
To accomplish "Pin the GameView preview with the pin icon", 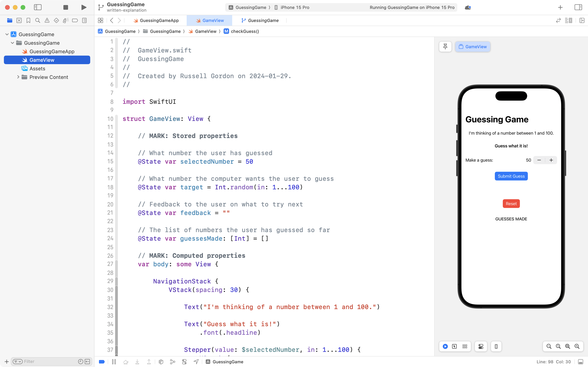I will point(445,47).
